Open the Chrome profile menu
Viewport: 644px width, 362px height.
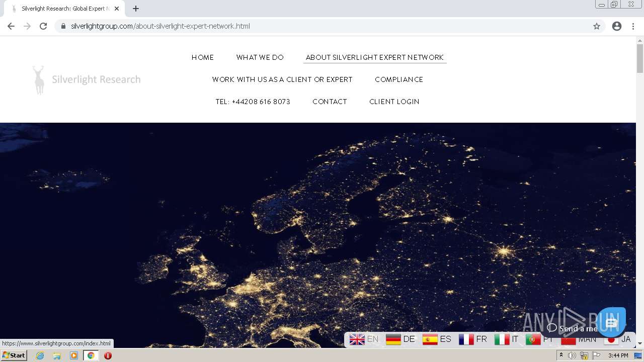click(617, 26)
